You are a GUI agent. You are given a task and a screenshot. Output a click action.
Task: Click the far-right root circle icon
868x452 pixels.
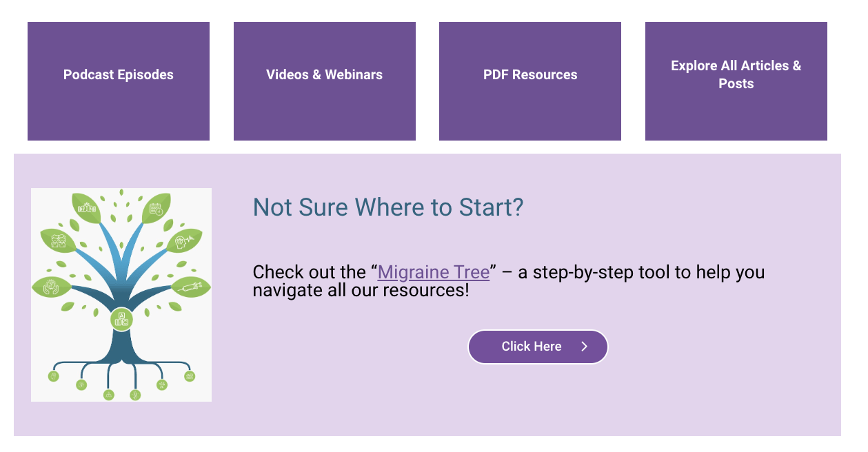tap(190, 376)
